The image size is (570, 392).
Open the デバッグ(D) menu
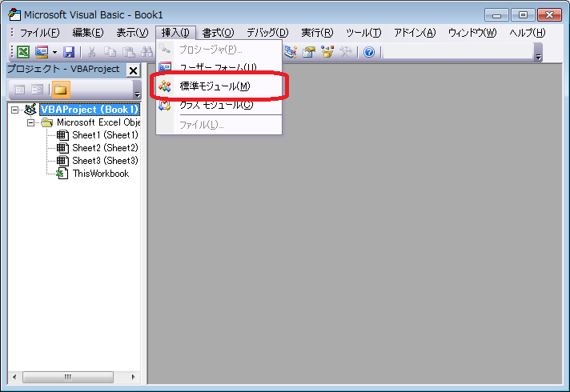coord(267,33)
